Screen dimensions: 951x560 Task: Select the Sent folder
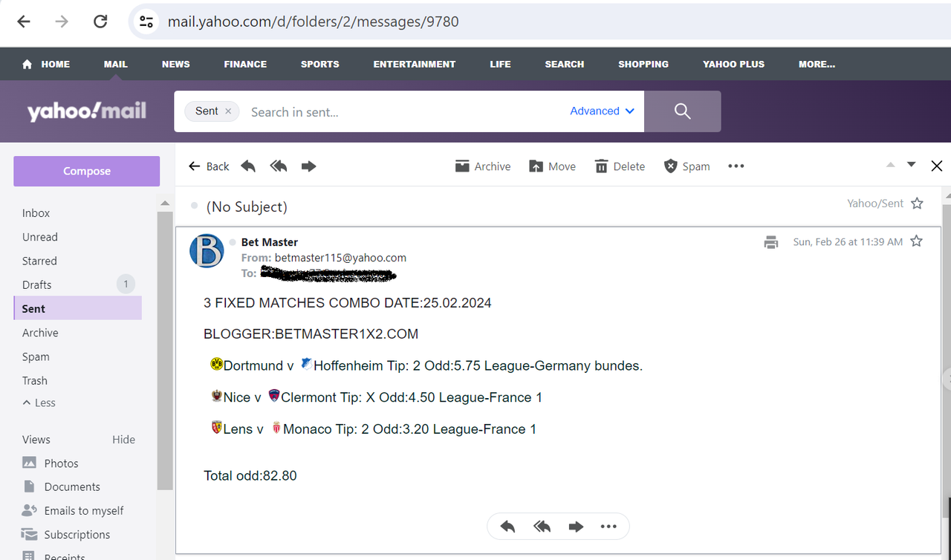click(77, 308)
